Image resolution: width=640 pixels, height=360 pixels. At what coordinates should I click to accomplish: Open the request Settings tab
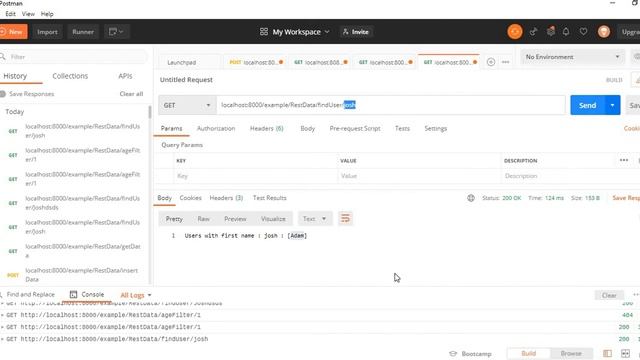436,129
